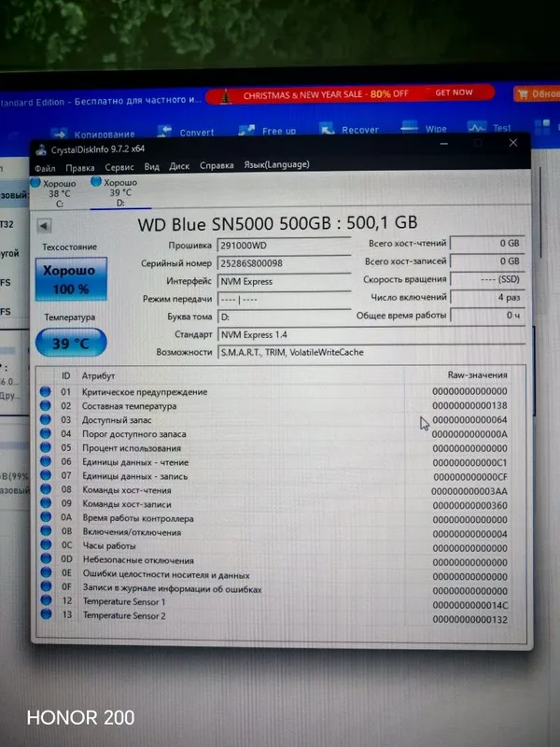Click the Wipe tool in background window

click(424, 128)
